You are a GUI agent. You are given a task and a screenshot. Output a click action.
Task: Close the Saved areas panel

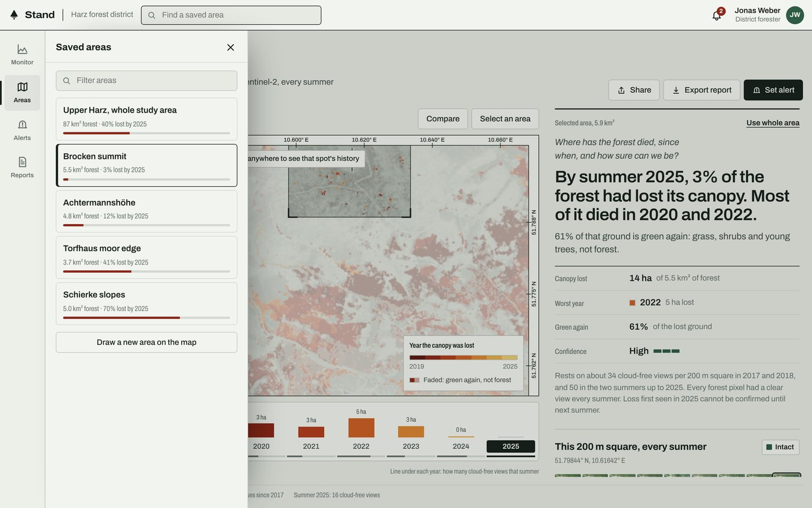tap(230, 47)
